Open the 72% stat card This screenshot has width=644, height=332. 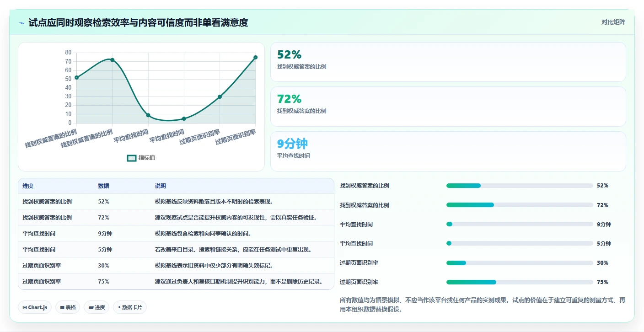tap(448, 107)
